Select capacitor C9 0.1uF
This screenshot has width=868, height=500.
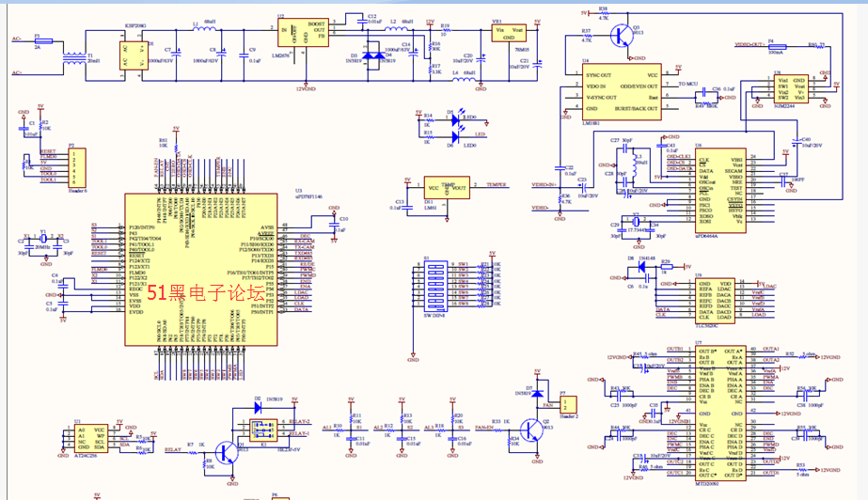[x=243, y=55]
